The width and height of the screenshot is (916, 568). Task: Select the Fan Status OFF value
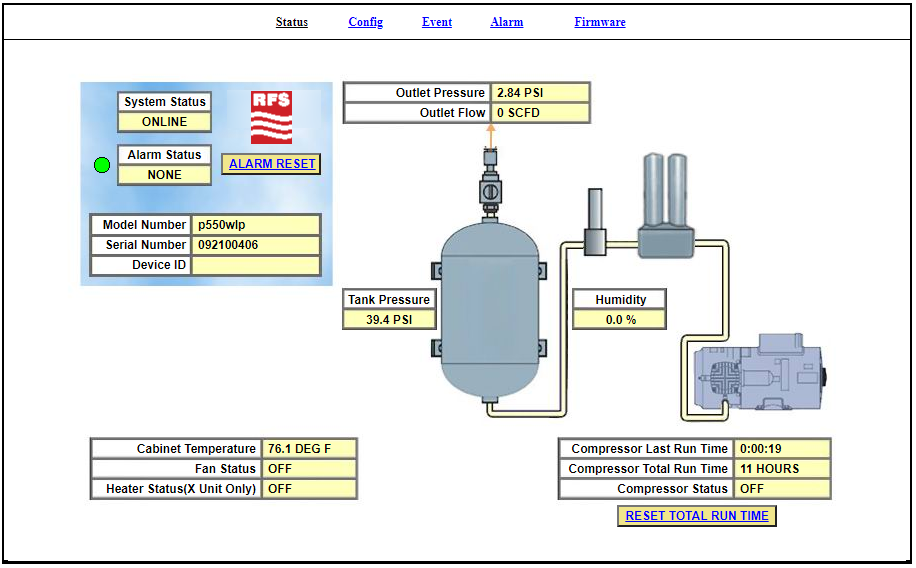(x=309, y=469)
